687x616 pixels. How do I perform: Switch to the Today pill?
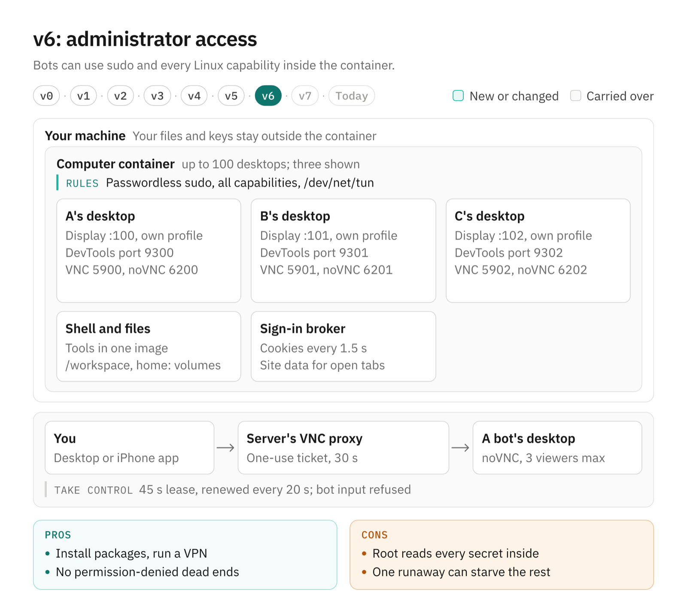(352, 96)
